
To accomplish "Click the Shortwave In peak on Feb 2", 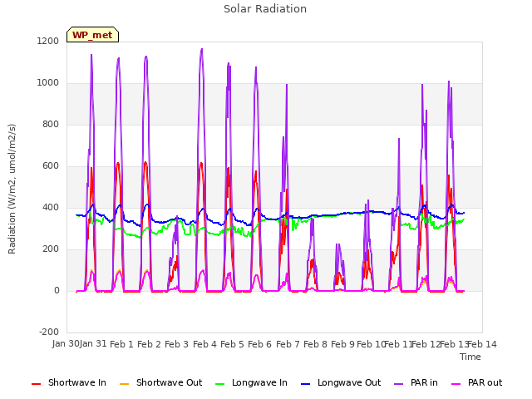I will pyautogui.click(x=145, y=163).
